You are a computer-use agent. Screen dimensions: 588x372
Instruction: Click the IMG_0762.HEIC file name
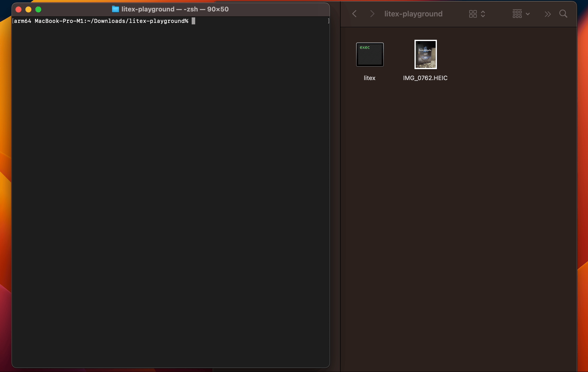click(425, 78)
